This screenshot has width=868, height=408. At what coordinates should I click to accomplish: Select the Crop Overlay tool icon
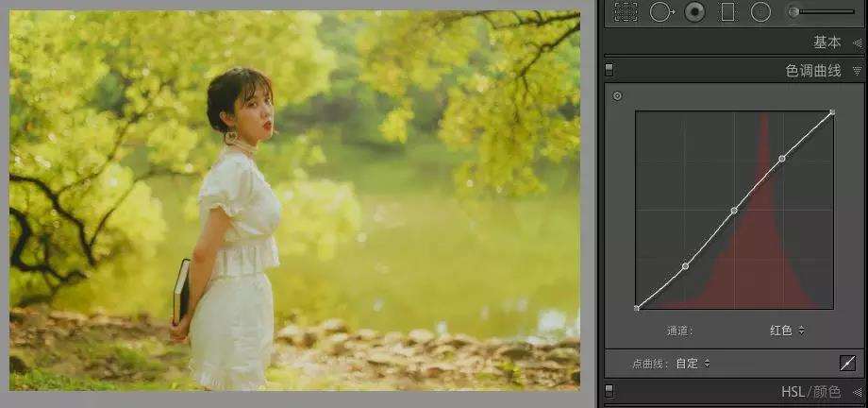pos(625,11)
